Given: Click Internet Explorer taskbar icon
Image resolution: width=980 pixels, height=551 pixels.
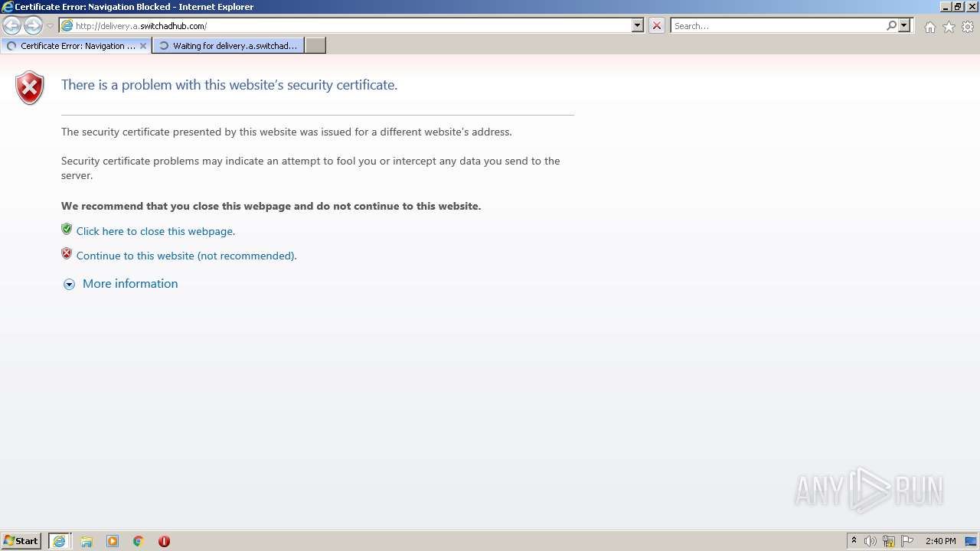Looking at the screenshot, I should tap(59, 540).
